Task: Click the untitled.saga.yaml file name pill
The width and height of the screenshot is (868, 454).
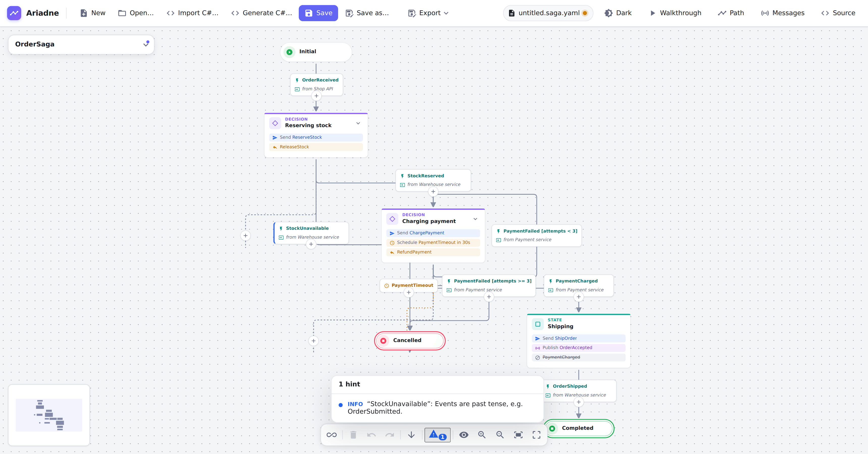Action: [x=548, y=13]
